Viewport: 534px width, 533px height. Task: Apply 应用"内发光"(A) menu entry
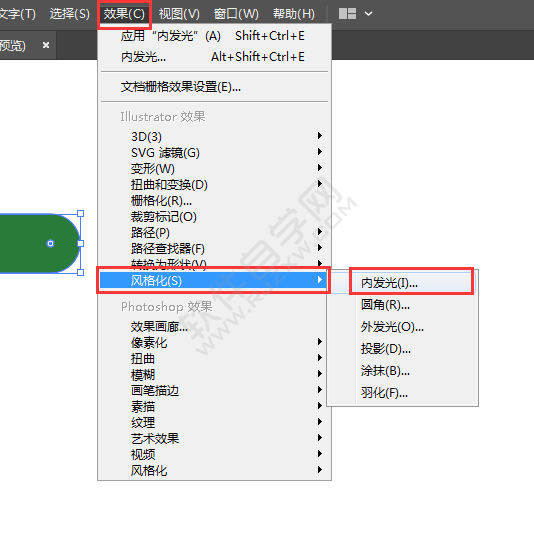point(215,36)
